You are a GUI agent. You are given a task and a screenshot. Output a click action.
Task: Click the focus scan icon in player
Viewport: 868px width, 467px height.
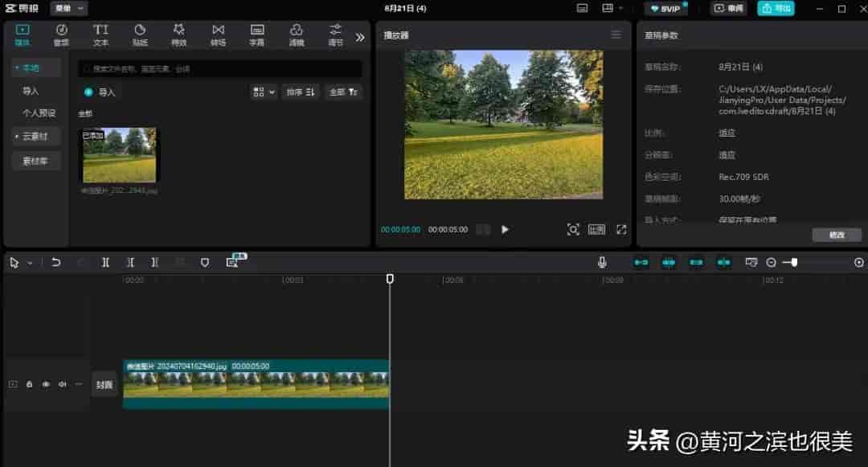573,230
